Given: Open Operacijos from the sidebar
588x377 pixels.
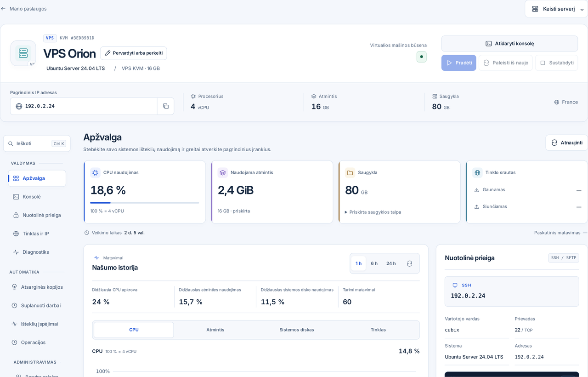Looking at the screenshot, I should point(37,342).
